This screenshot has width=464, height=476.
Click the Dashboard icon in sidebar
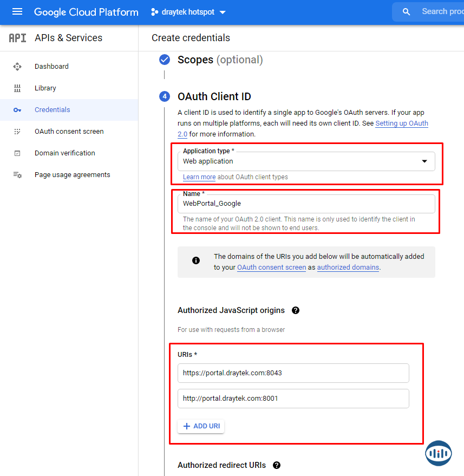[x=17, y=67]
